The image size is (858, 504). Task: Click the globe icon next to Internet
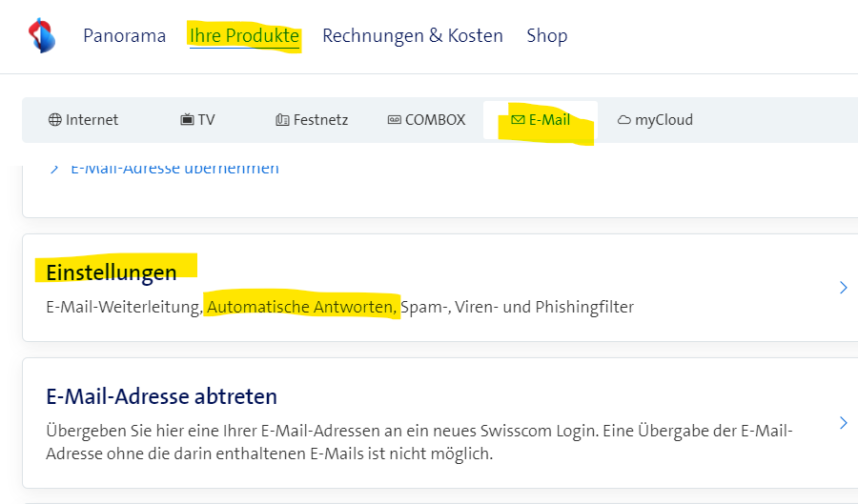[x=54, y=120]
